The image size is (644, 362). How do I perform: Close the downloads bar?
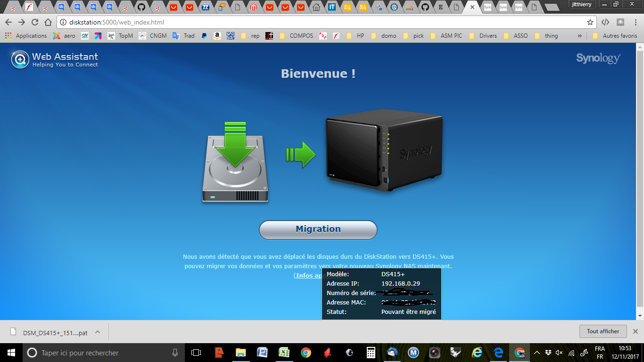(x=636, y=331)
